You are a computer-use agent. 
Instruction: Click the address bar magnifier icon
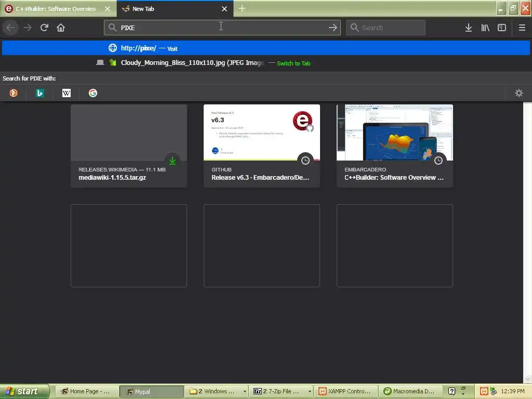(112, 28)
